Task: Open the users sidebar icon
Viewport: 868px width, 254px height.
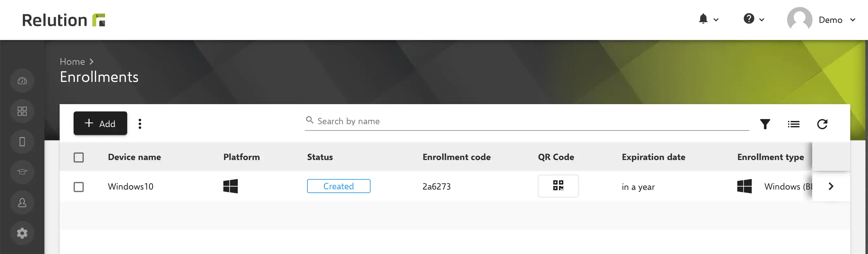Action: point(22,203)
